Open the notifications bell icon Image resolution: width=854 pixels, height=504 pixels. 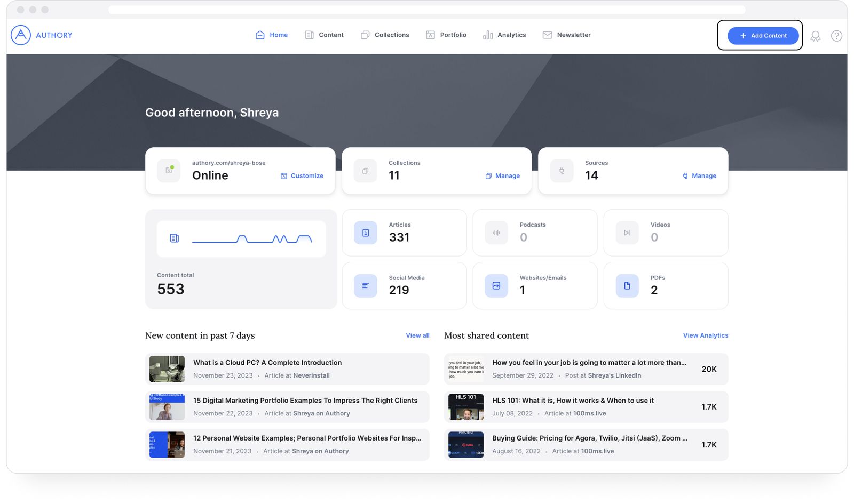pos(815,36)
